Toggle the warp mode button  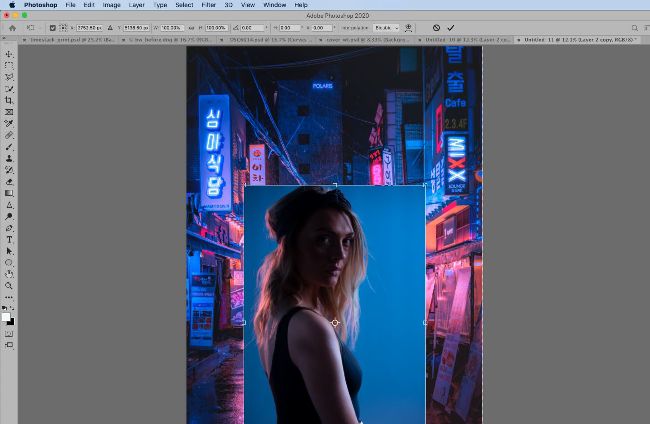point(408,28)
